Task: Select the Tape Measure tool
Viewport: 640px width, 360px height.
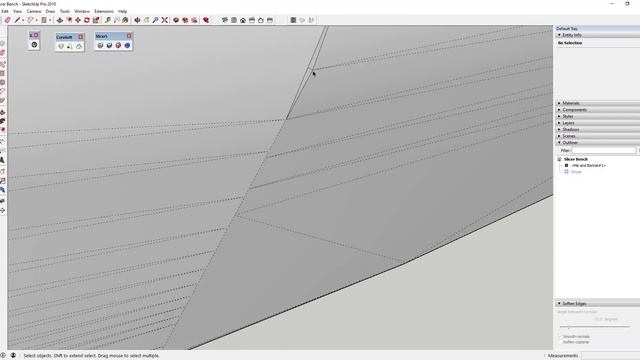Action: point(108,20)
